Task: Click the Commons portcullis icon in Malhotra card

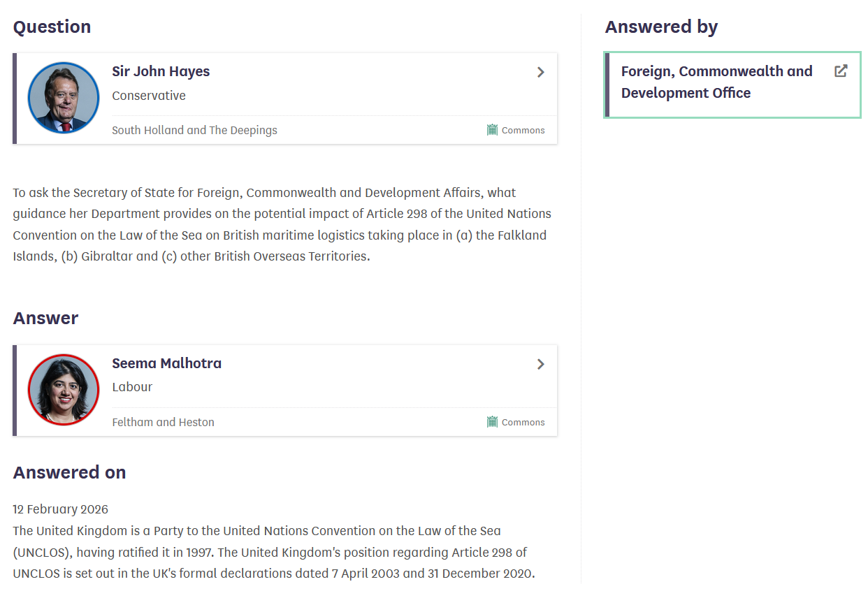Action: pos(493,422)
